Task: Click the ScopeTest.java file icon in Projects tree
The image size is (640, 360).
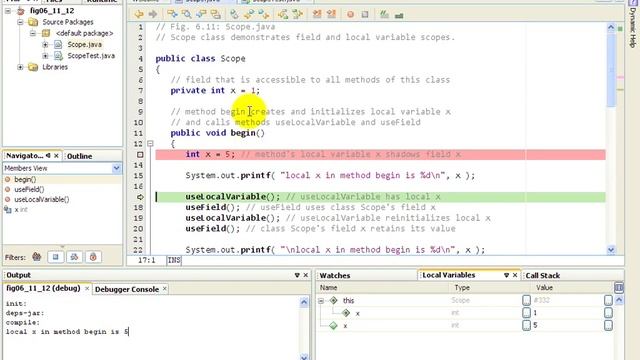Action: pyautogui.click(x=58, y=56)
